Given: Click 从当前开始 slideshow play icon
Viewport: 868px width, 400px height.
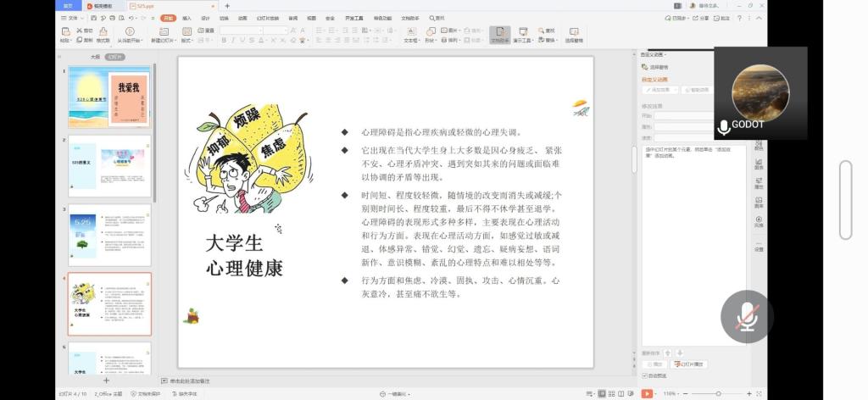Looking at the screenshot, I should click(129, 32).
